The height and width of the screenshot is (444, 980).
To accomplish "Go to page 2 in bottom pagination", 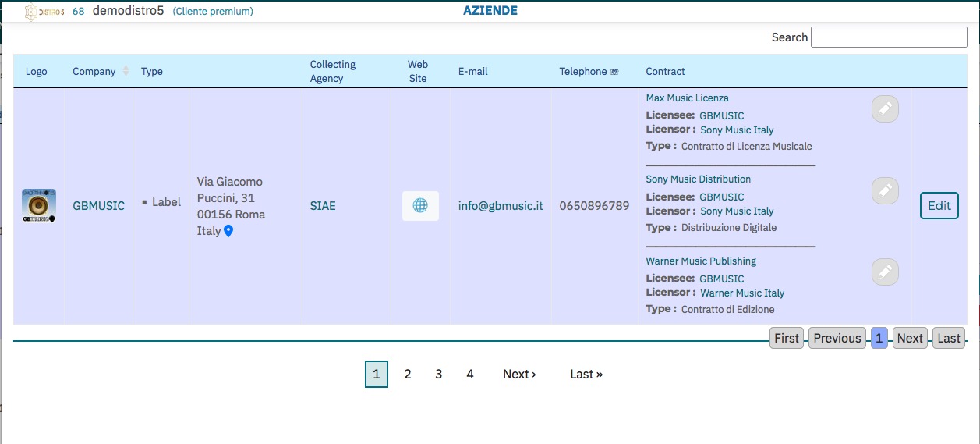I will click(408, 375).
